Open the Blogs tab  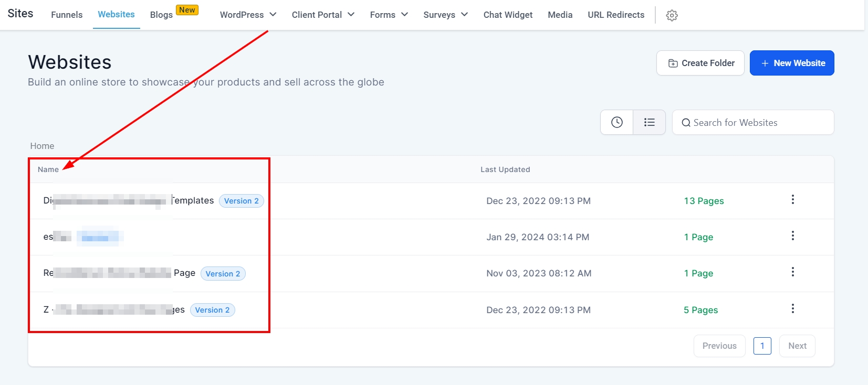pos(161,15)
